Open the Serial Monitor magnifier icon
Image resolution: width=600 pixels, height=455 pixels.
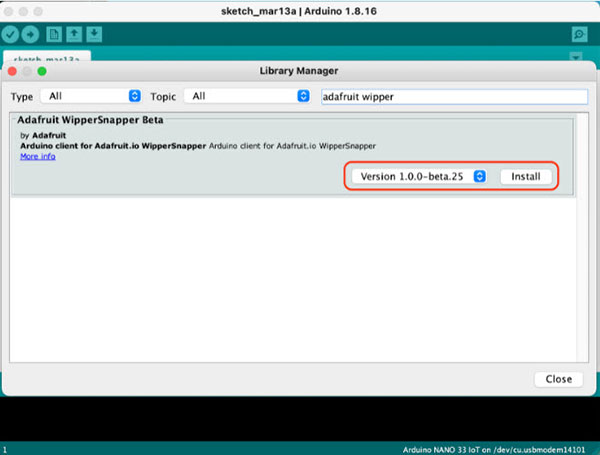point(579,34)
